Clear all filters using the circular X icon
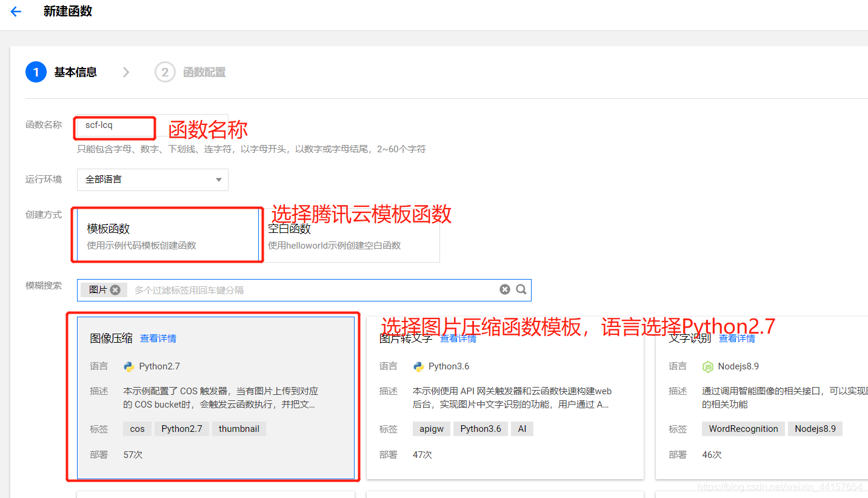This screenshot has height=498, width=868. pos(505,289)
